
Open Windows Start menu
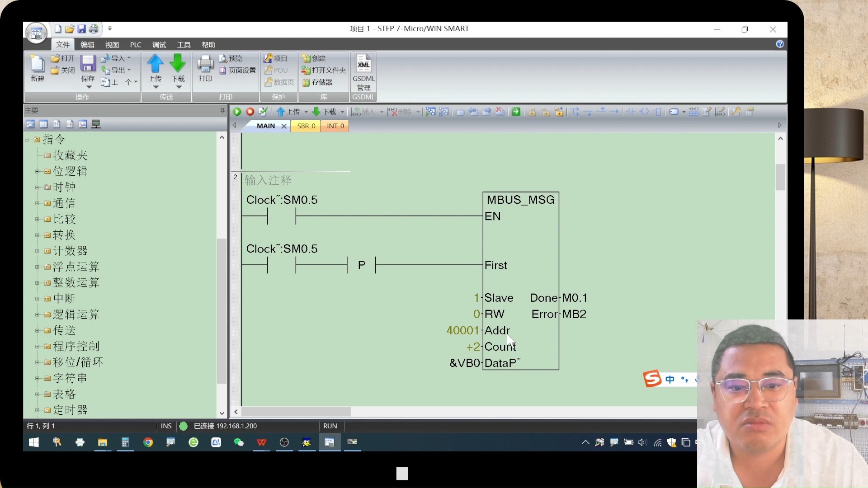33,442
